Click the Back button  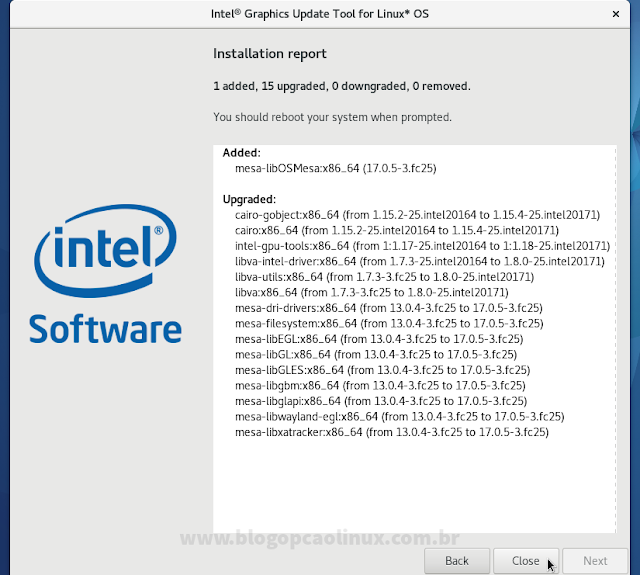tap(457, 561)
